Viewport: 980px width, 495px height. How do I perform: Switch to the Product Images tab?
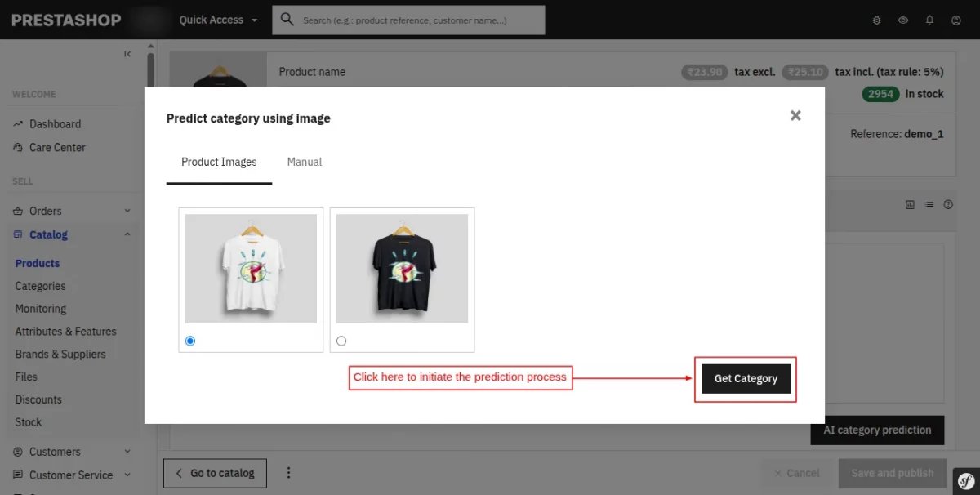point(219,163)
